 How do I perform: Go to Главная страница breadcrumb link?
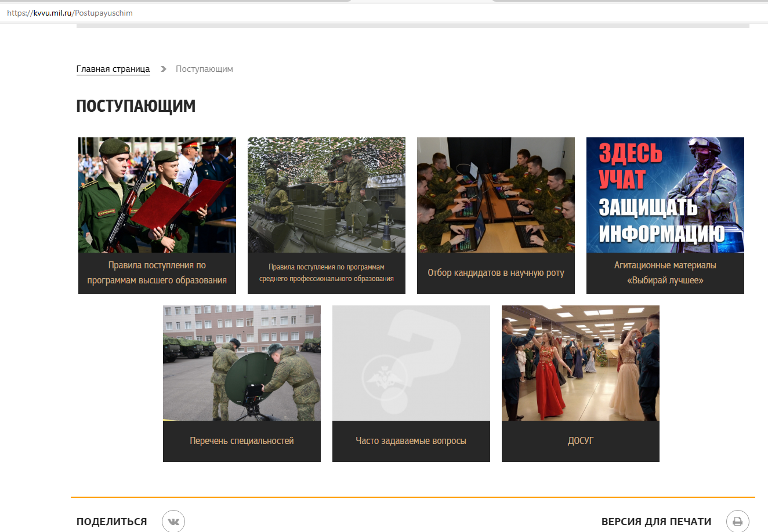[x=113, y=69]
